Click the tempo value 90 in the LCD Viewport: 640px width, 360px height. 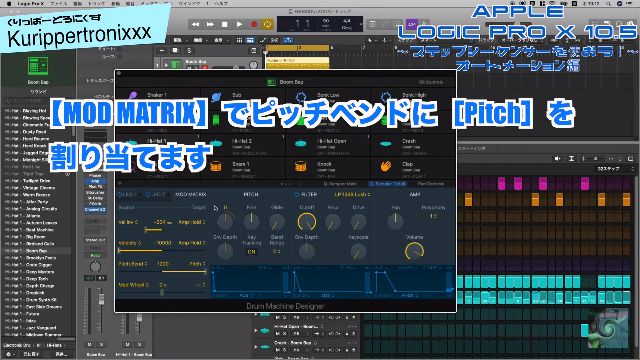pyautogui.click(x=326, y=22)
